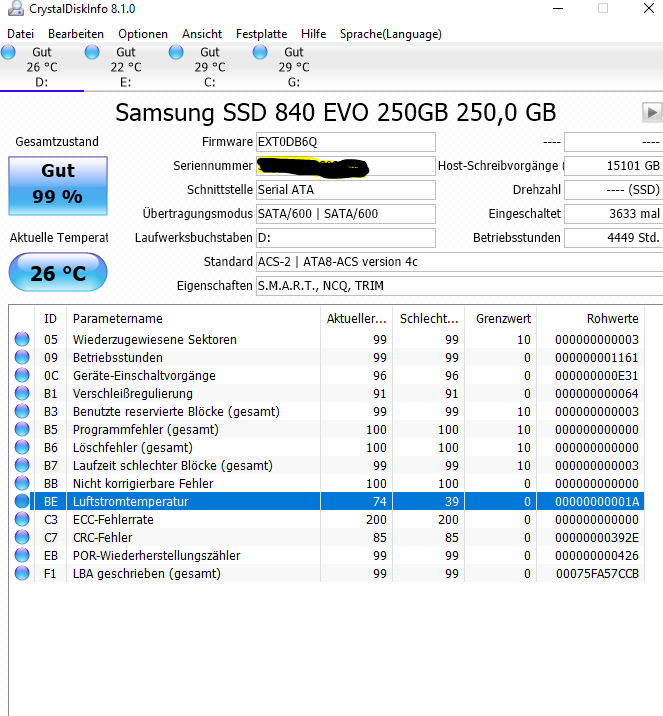Click status orb of row BE Luftstromtemperatur
The height and width of the screenshot is (716, 663).
[x=22, y=501]
